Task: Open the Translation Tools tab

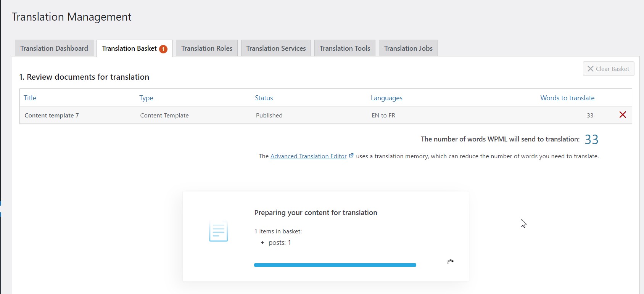Action: (x=345, y=48)
